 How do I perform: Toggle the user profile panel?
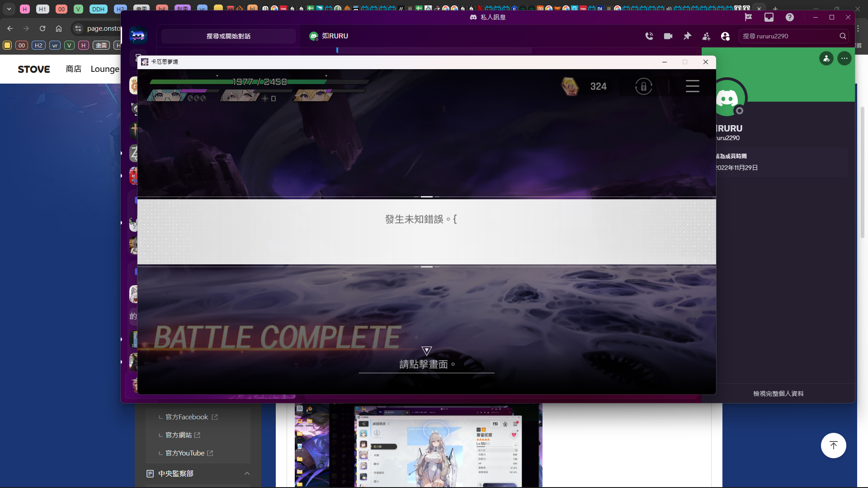click(725, 36)
